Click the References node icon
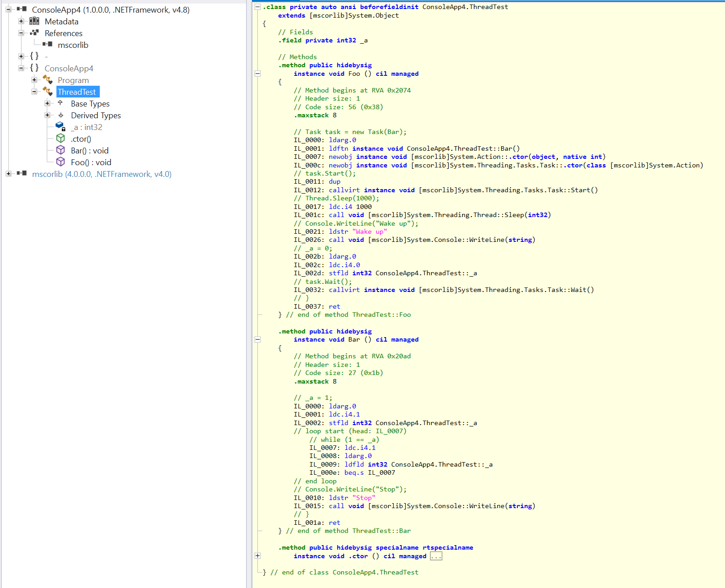The image size is (725, 588). pos(34,33)
